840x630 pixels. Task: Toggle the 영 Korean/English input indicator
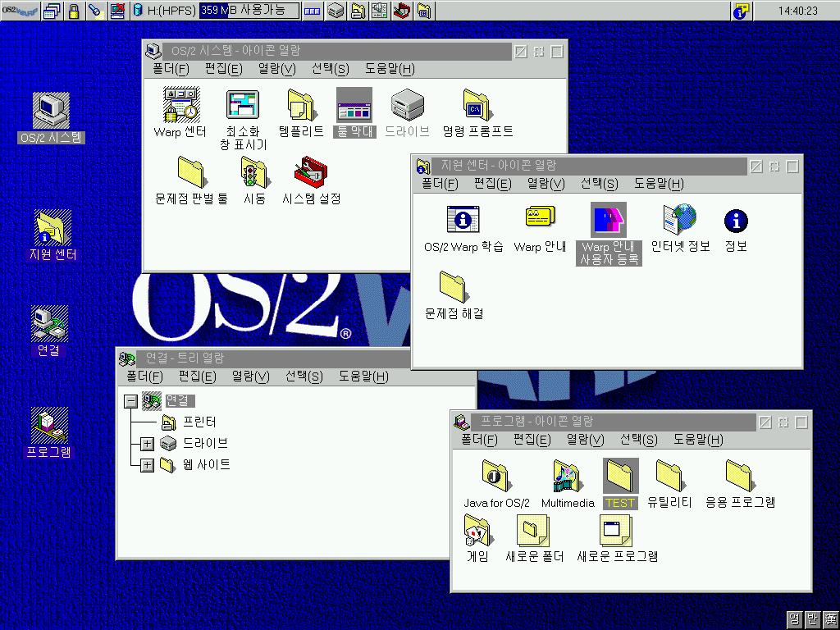click(x=795, y=619)
